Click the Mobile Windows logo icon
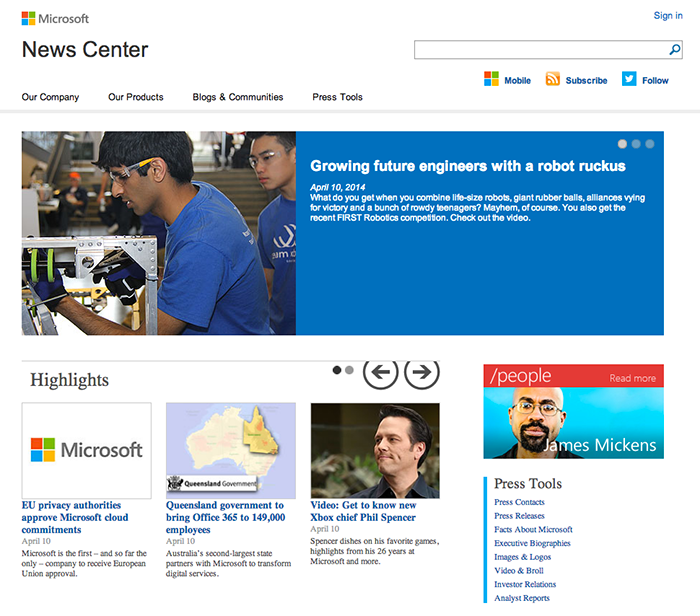 [x=491, y=79]
